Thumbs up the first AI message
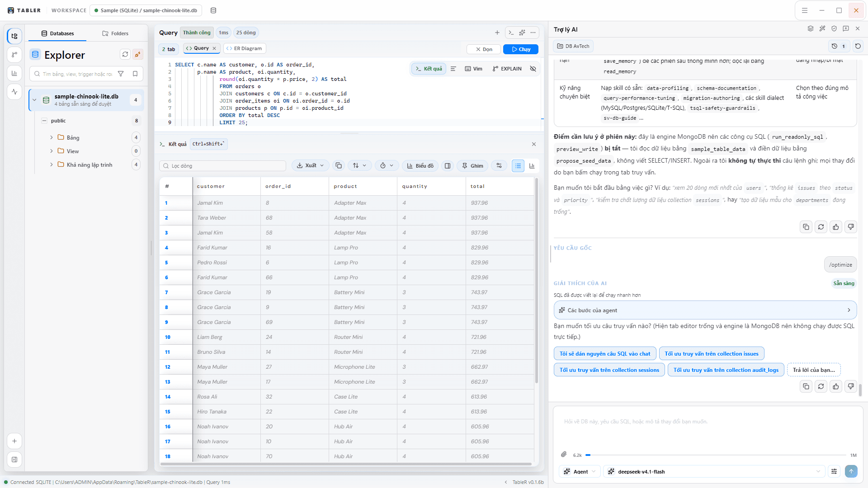This screenshot has height=488, width=868. [836, 227]
